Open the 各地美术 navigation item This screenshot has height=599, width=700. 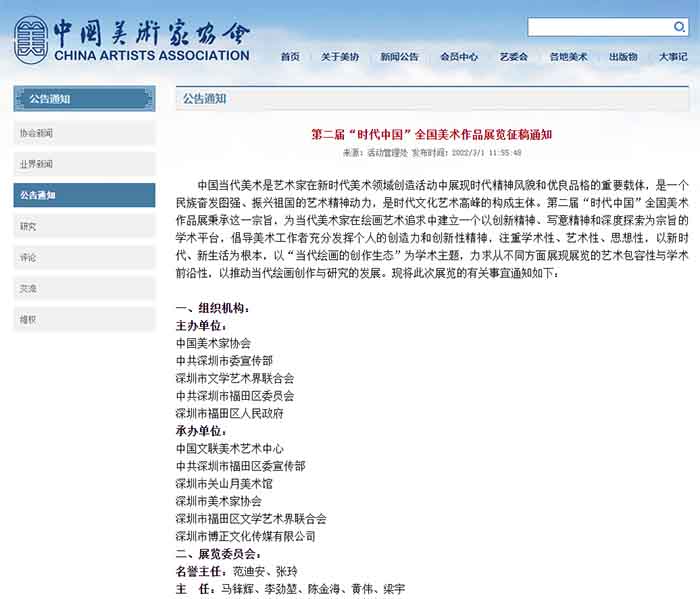click(x=568, y=57)
